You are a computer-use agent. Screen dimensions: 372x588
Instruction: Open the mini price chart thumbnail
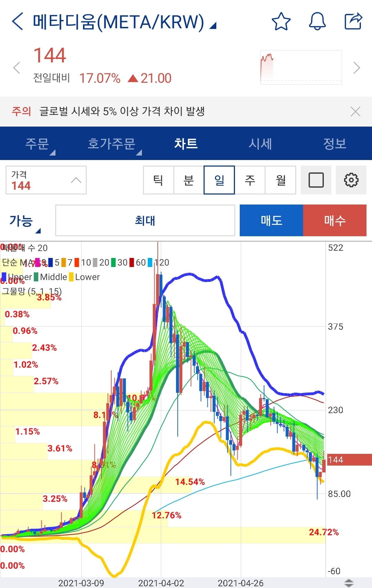point(301,67)
